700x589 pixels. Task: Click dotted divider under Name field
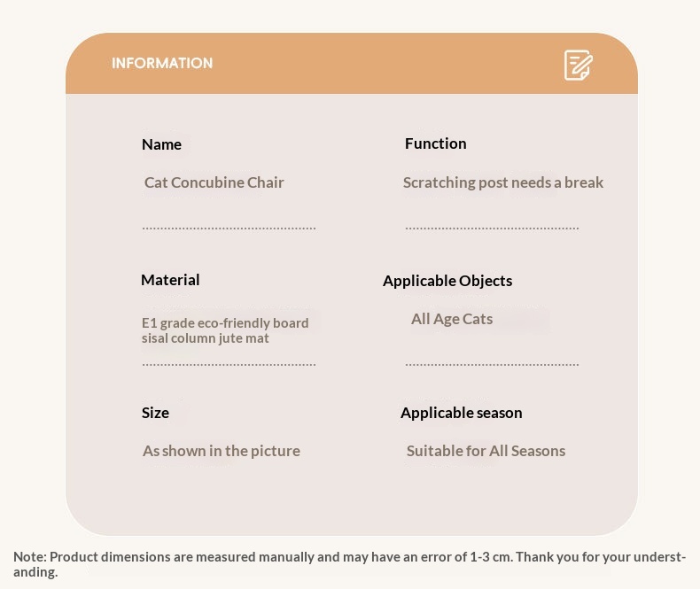click(229, 229)
